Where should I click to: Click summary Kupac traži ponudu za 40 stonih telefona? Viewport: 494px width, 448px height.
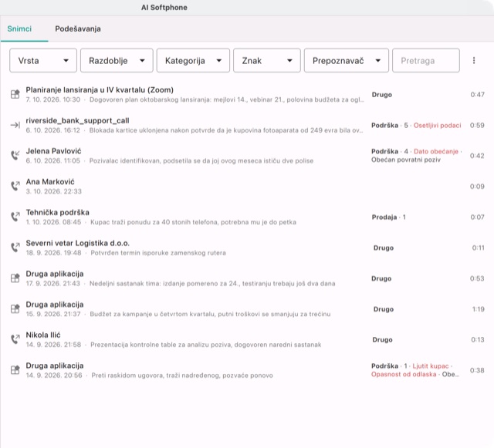193,222
